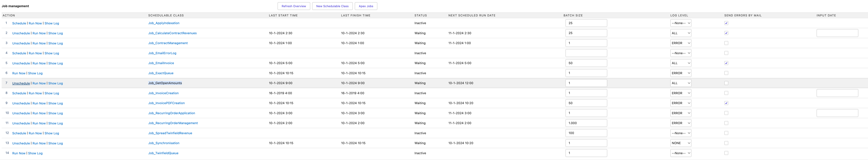Enable error mails for Job_Synchronisation
The width and height of the screenshot is (868, 160).
[726, 143]
